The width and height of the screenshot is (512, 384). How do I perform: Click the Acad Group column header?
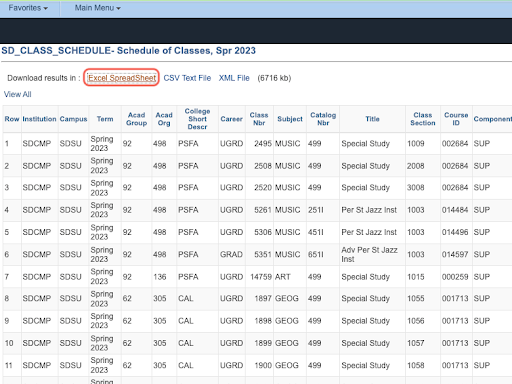tap(136, 119)
